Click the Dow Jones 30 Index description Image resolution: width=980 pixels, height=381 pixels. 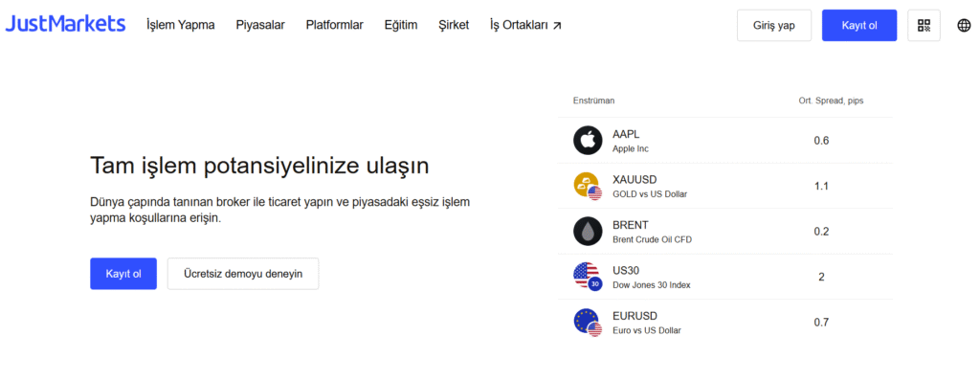pos(651,285)
